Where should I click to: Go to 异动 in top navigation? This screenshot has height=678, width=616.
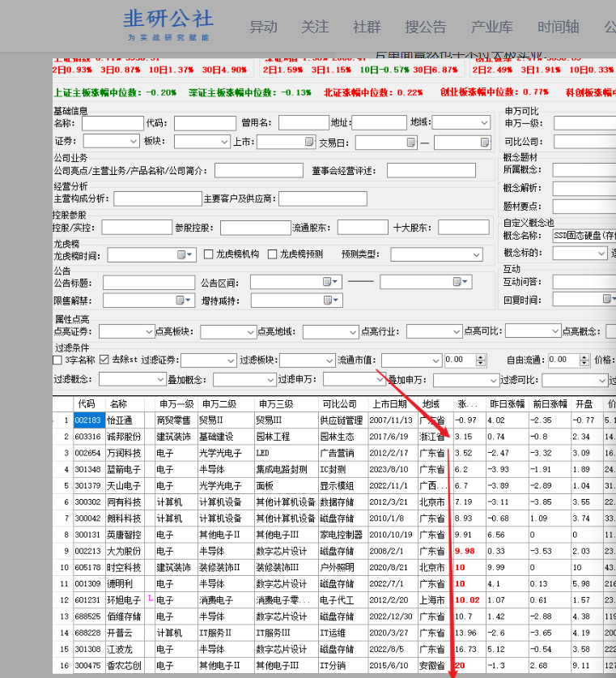point(263,28)
